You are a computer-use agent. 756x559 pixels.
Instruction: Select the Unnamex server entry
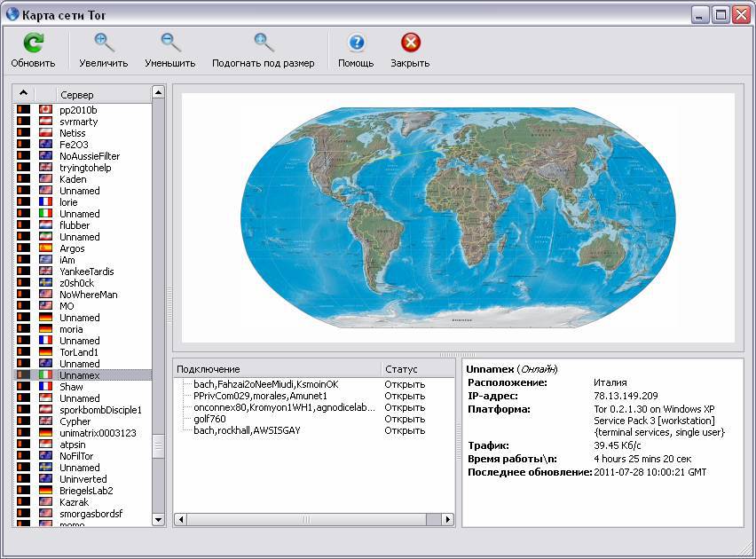(80, 375)
